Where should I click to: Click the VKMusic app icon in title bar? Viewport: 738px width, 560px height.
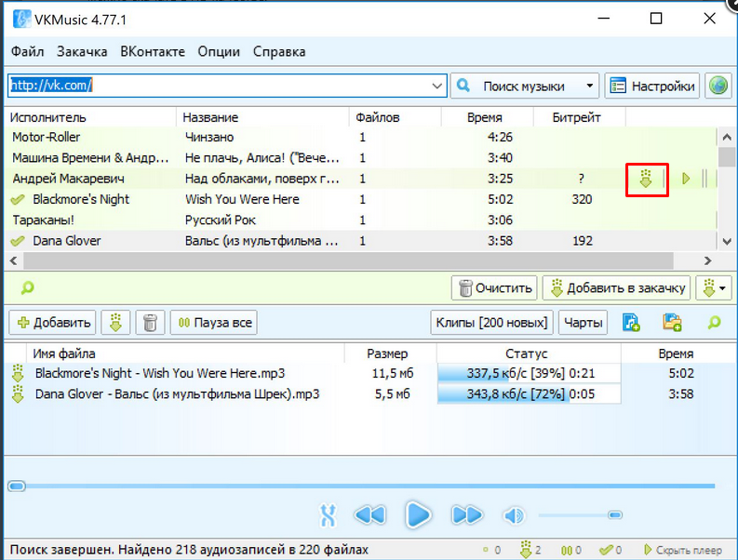tap(21, 19)
